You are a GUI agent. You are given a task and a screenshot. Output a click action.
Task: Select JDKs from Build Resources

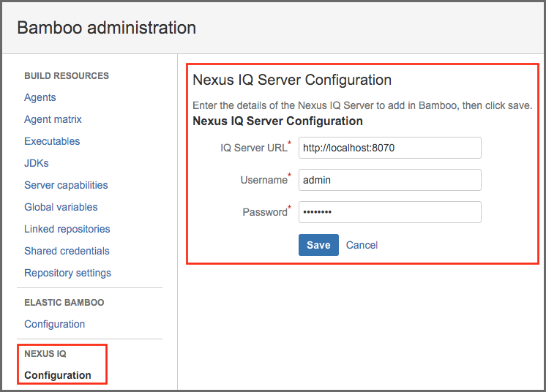tap(37, 163)
